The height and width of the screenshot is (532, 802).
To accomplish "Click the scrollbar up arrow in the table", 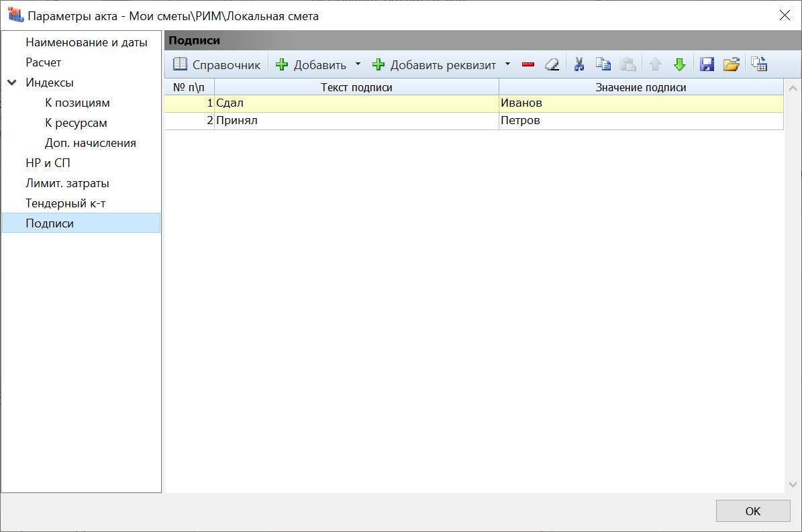I will pyautogui.click(x=793, y=88).
